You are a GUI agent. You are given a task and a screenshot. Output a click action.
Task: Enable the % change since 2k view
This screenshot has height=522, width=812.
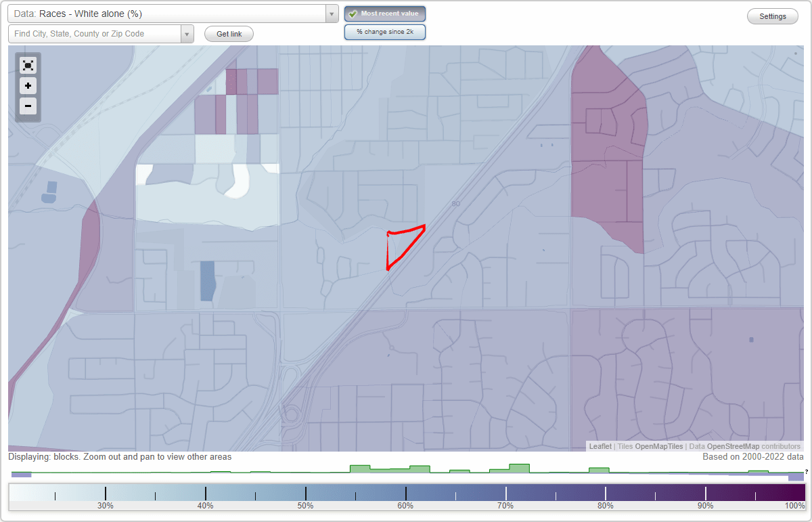coord(385,31)
